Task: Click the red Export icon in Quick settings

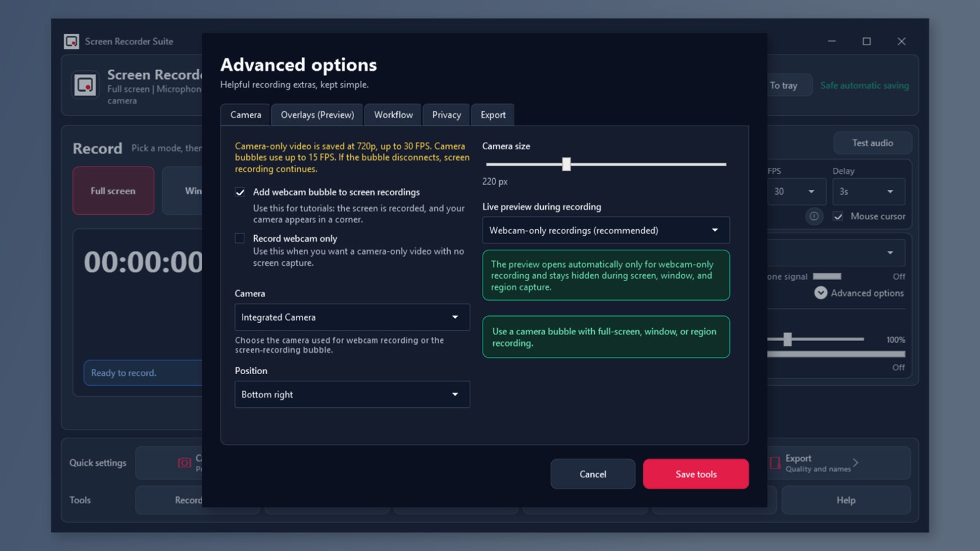Action: point(775,463)
